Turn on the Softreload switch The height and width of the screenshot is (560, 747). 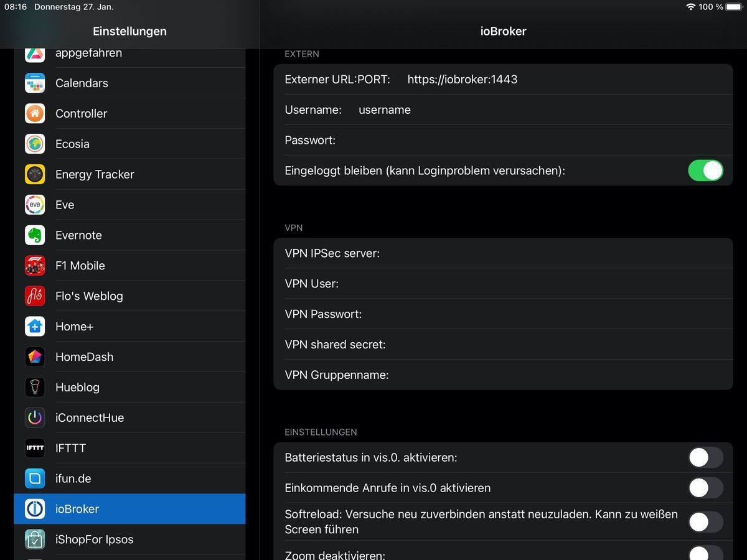(x=705, y=522)
